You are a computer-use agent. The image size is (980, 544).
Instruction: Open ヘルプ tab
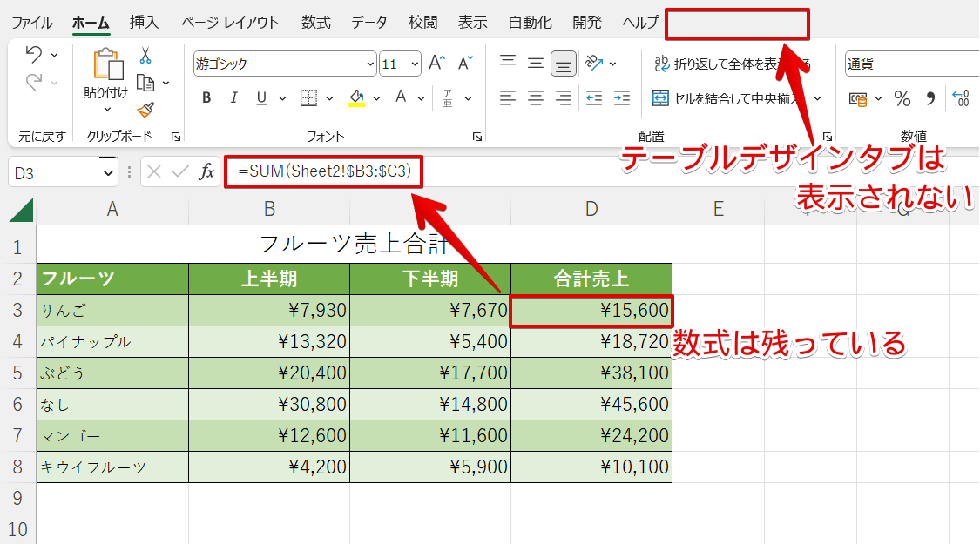tap(640, 23)
